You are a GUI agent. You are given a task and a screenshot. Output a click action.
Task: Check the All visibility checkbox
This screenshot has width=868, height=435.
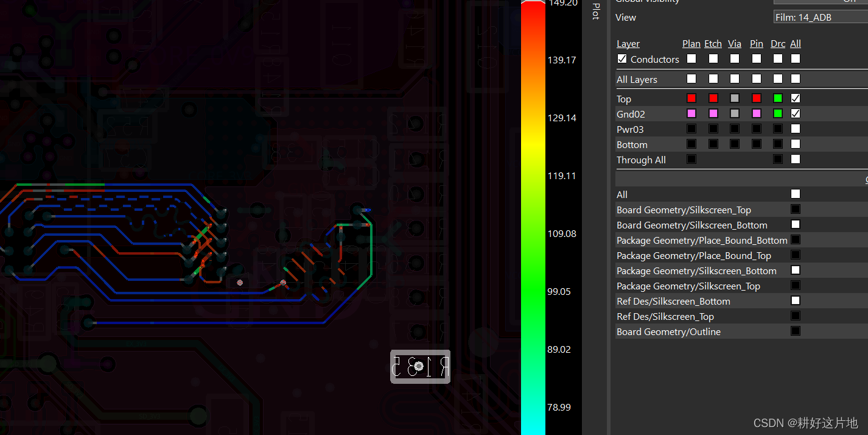pos(796,193)
